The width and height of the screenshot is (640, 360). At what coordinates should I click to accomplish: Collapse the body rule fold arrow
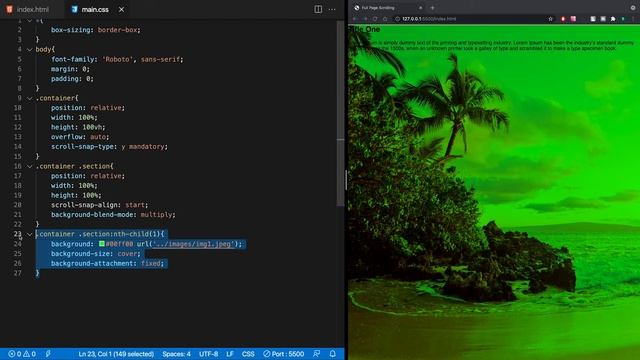pyautogui.click(x=29, y=49)
